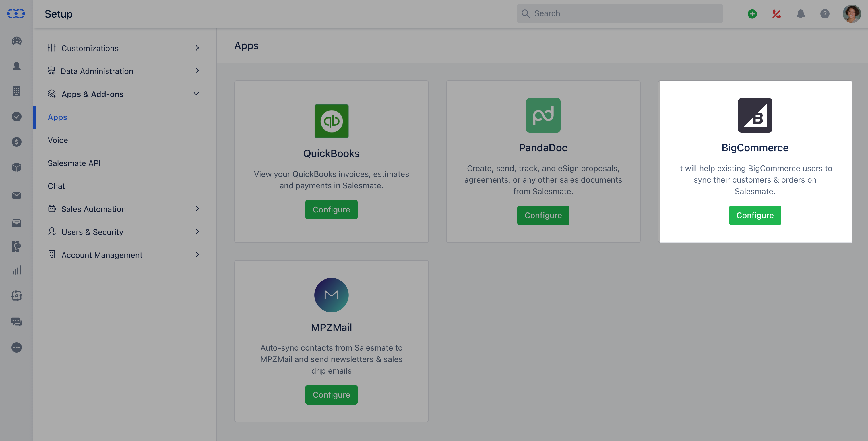Open the inbox tray icon in sidebar
Image resolution: width=868 pixels, height=441 pixels.
(x=17, y=223)
